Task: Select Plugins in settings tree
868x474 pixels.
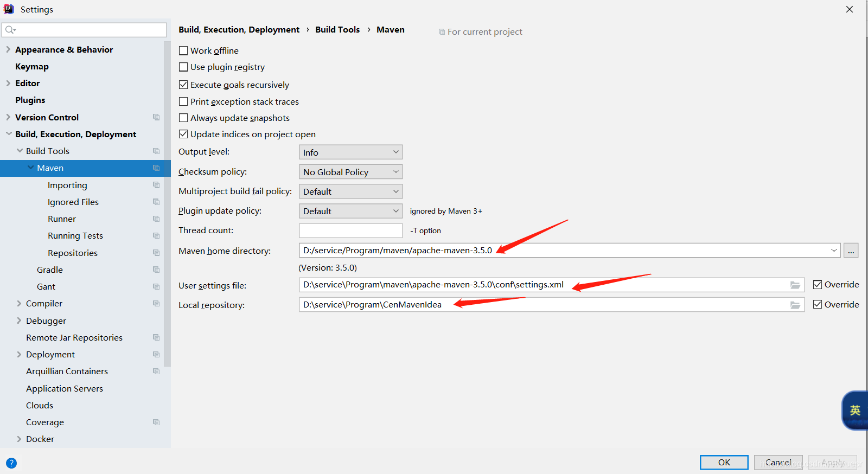Action: pos(30,100)
